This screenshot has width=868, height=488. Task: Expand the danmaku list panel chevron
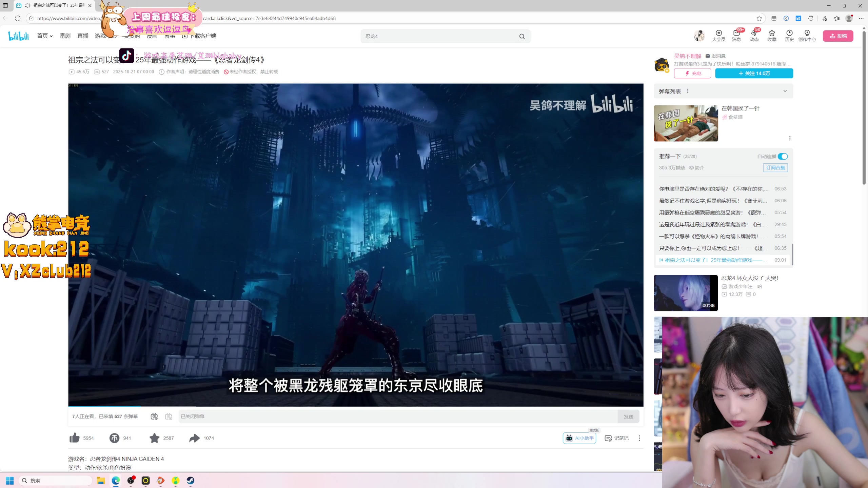point(785,91)
